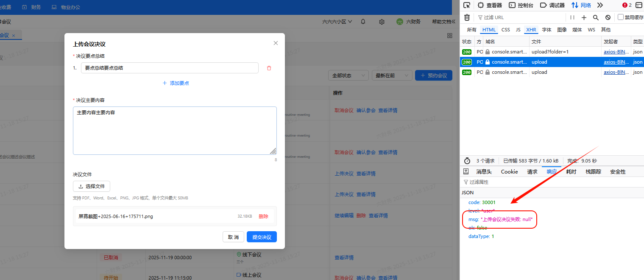Click the element picker icon in devtools
This screenshot has height=280, width=644.
point(467,5)
